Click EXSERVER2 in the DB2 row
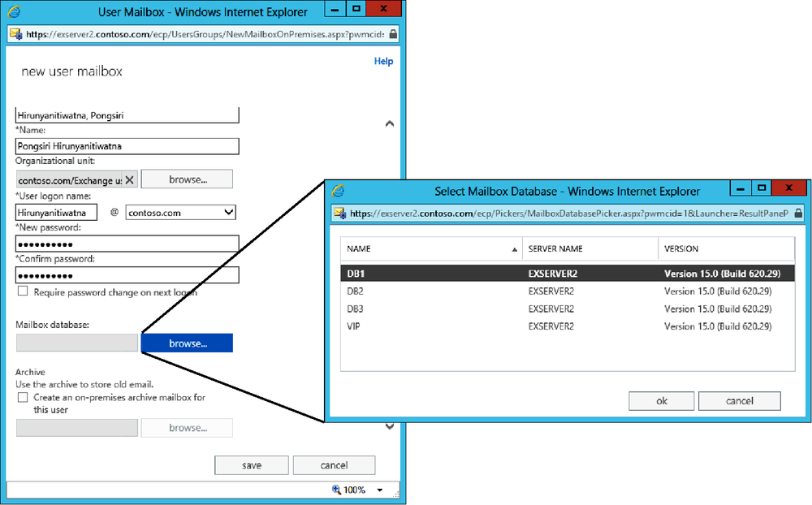Viewport: 812px width, 505px height. point(551,291)
